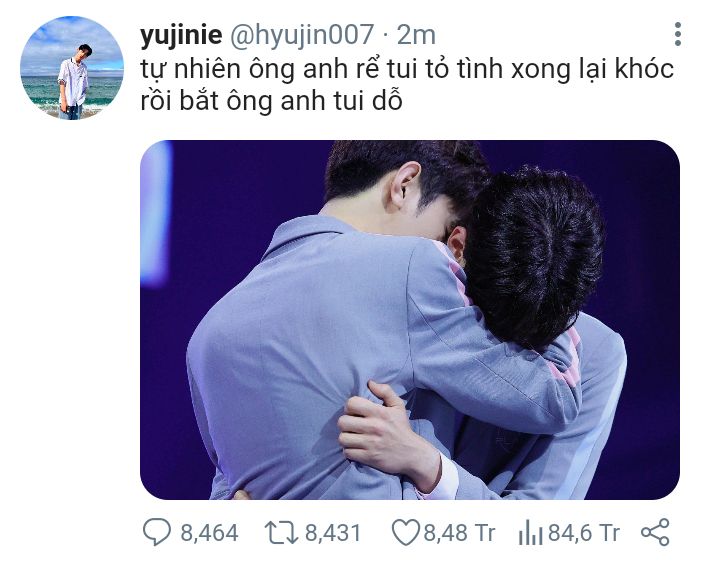Click the reply speech bubble icon
Image resolution: width=720 pixels, height=564 pixels.
tap(157, 532)
